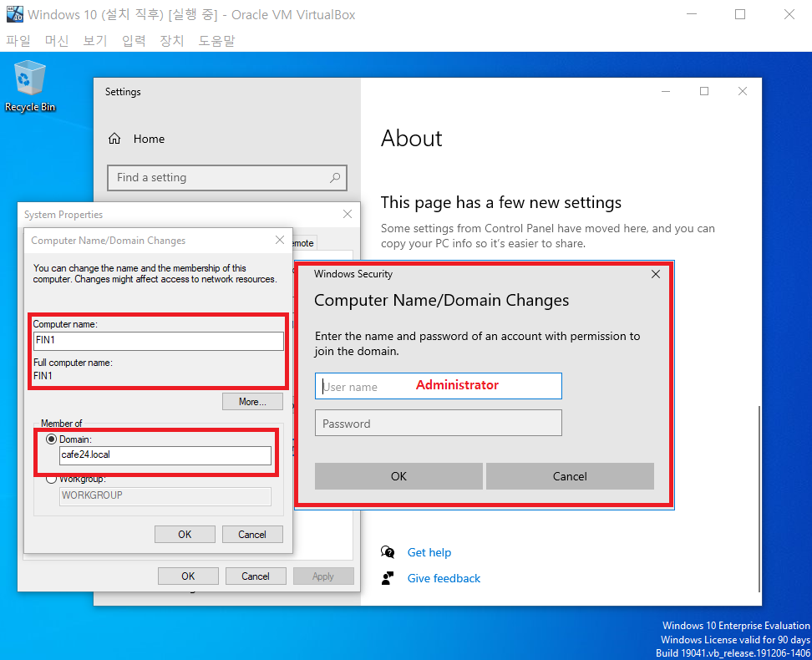This screenshot has height=660, width=812.
Task: Open the 도움말 menu in VirtualBox
Action: click(217, 40)
